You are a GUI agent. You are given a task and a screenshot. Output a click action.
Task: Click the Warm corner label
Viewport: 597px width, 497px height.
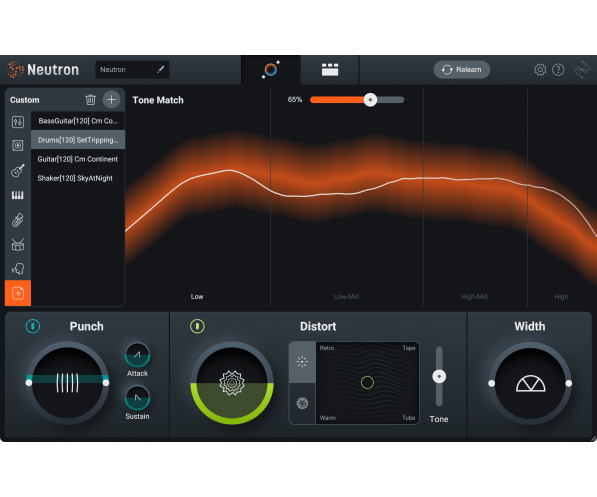pos(328,418)
